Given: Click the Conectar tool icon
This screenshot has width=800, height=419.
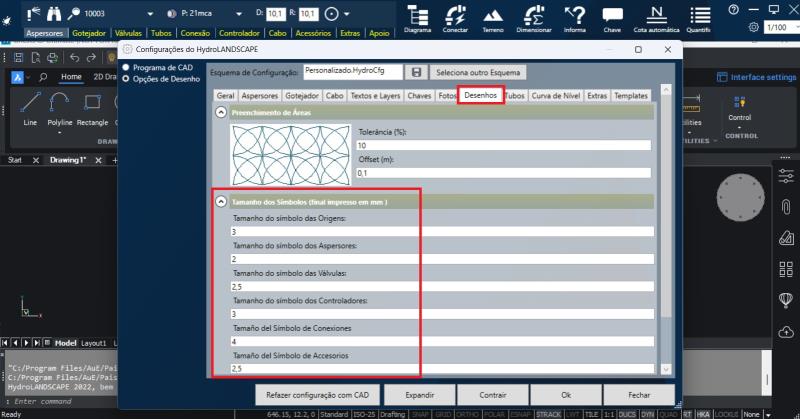Looking at the screenshot, I should click(x=455, y=17).
